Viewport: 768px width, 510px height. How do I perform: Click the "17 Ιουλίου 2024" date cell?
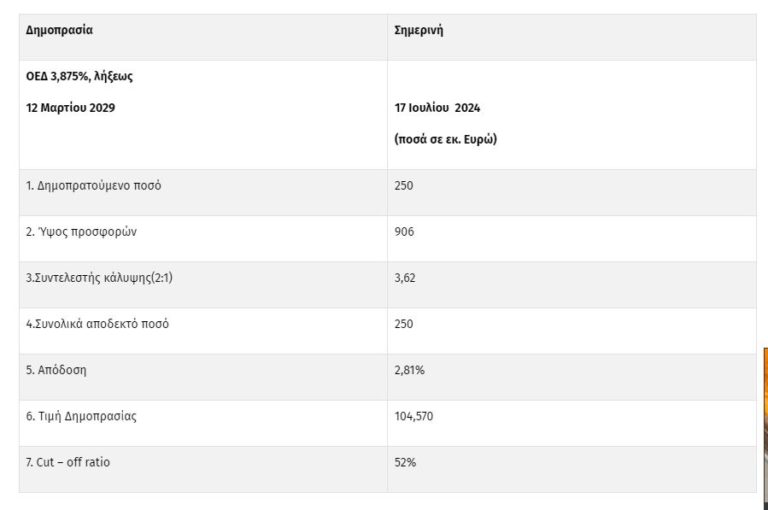pos(438,108)
